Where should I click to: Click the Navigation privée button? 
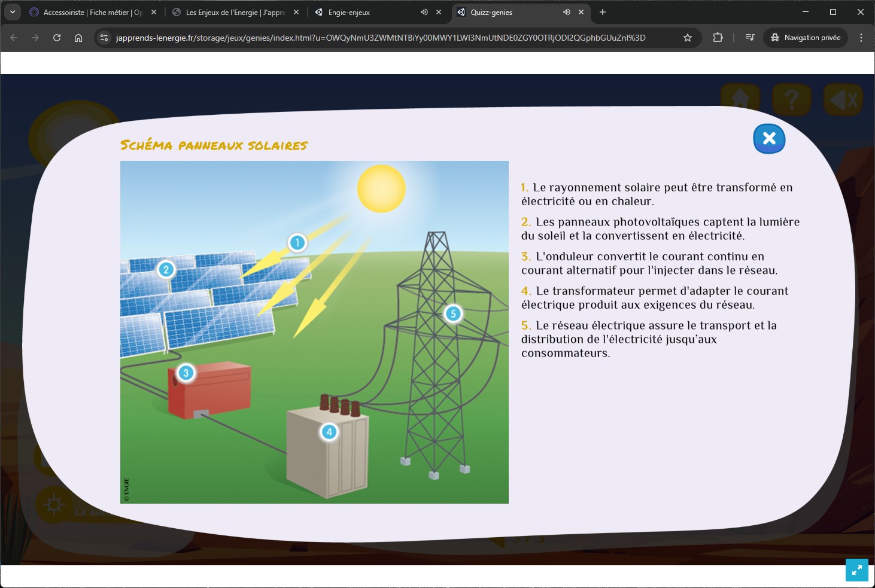pos(806,38)
